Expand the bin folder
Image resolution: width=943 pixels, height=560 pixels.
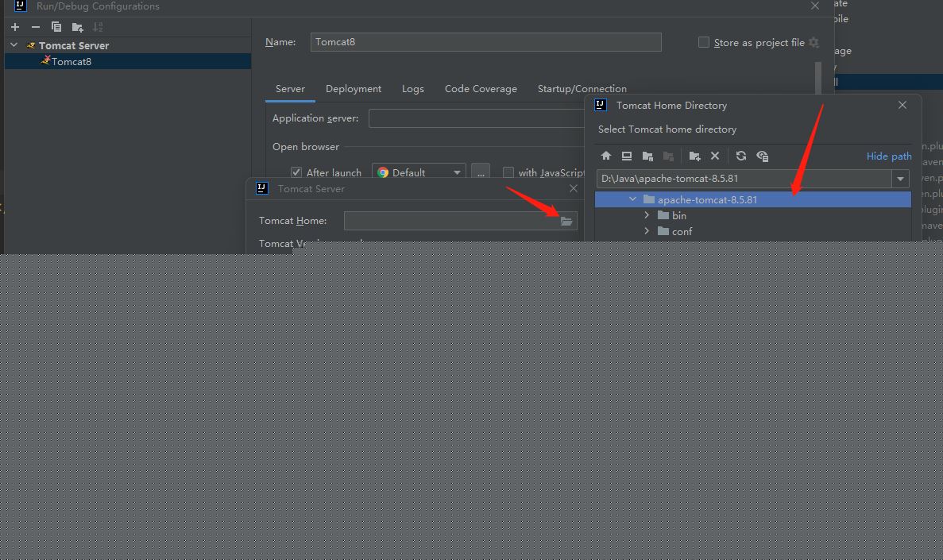[647, 214]
